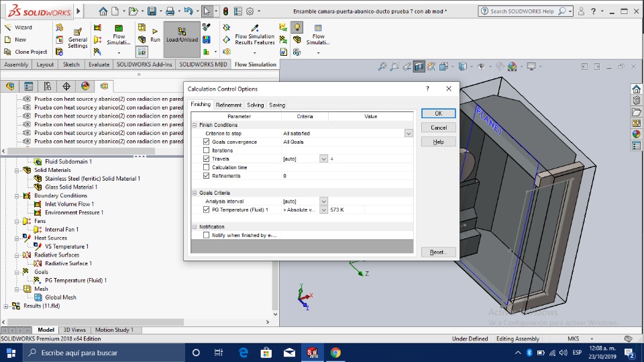Viewport: 644px width, 362px height.
Task: Click Cancel in Calculation Control Options
Action: [x=438, y=128]
